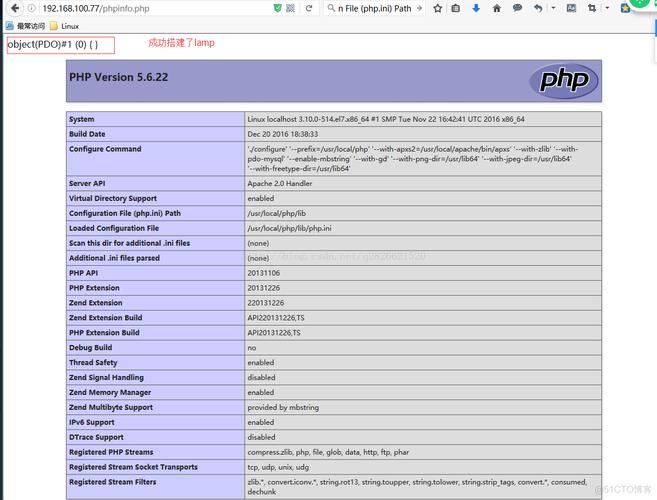This screenshot has width=657, height=500.
Task: Select the /usr/local/php/lib/php.ini value
Action: click(289, 228)
